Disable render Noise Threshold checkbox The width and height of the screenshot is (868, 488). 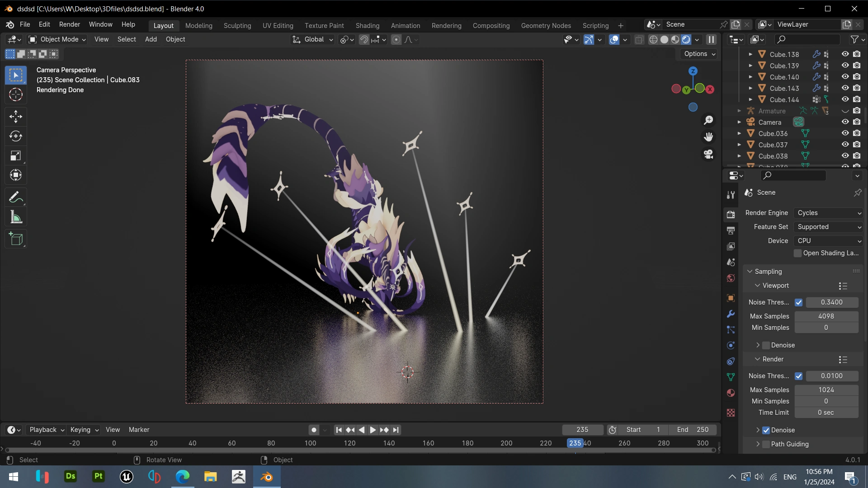tap(799, 376)
